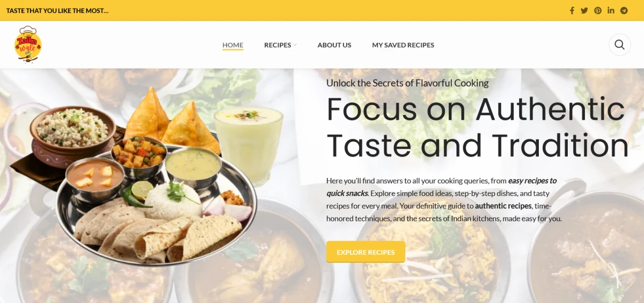Visit the Pinterest icon link

pos(598,11)
